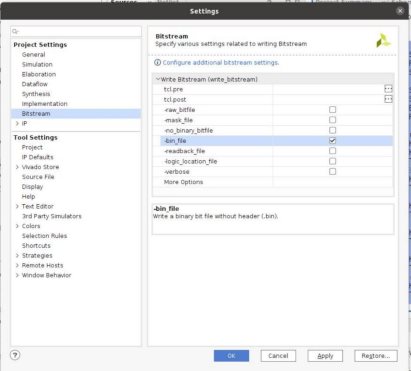Select the Implementation settings page
Viewport: 411px width, 371px height.
[44, 104]
